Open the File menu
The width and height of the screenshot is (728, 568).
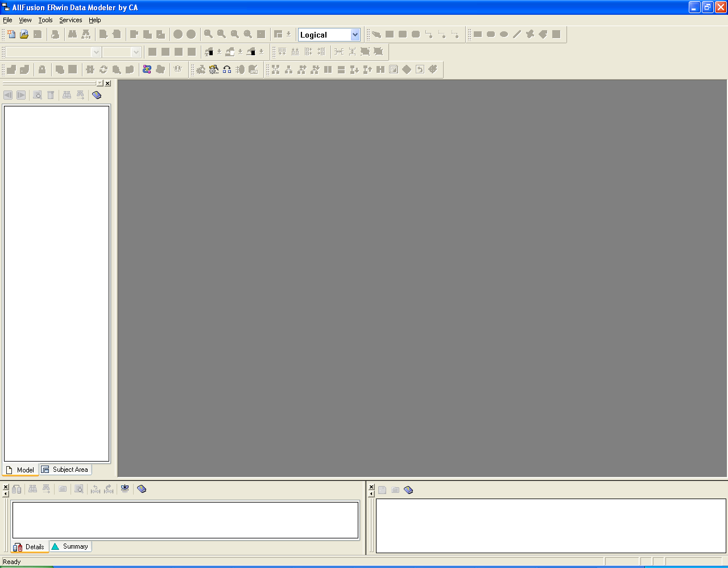coord(7,20)
